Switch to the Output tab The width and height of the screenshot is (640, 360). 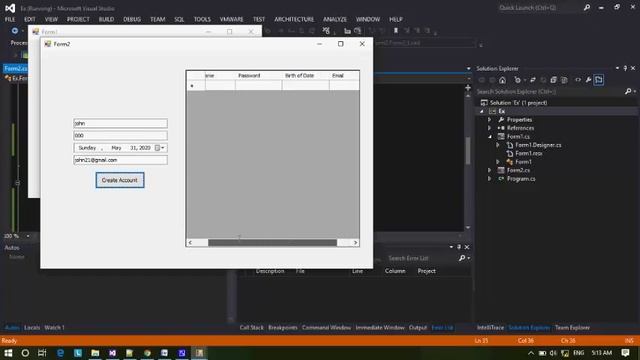418,327
